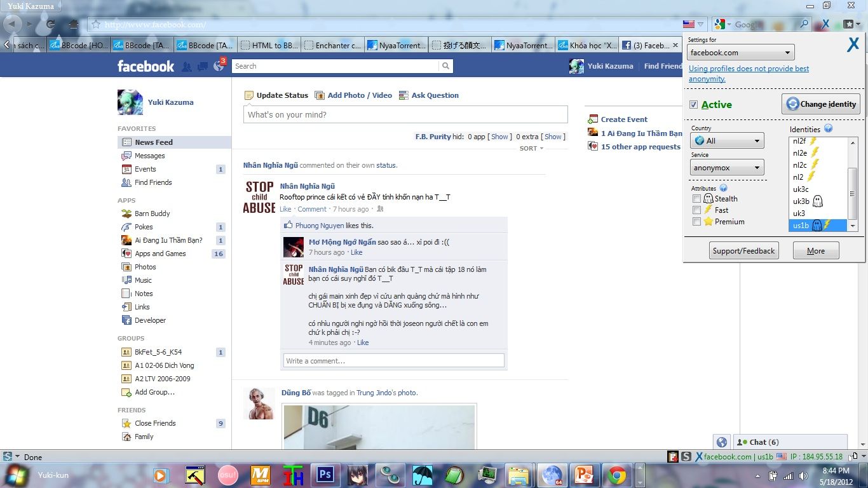Image resolution: width=868 pixels, height=488 pixels.
Task: Click the search magnifier button
Action: 446,66
